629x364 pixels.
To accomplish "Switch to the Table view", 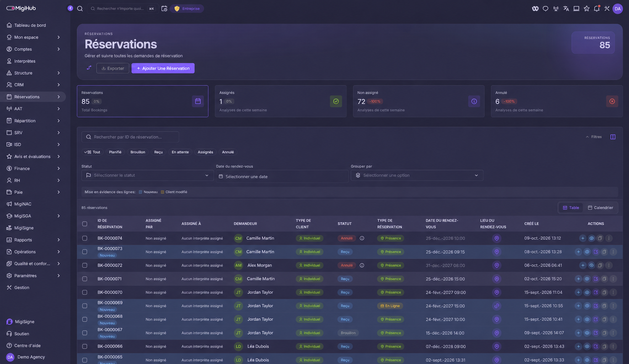I will click(x=571, y=208).
